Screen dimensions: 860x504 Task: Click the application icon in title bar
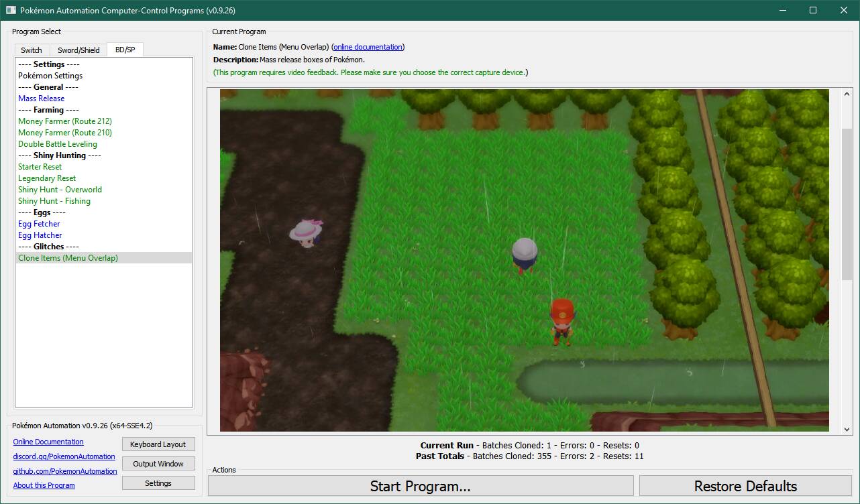click(11, 11)
